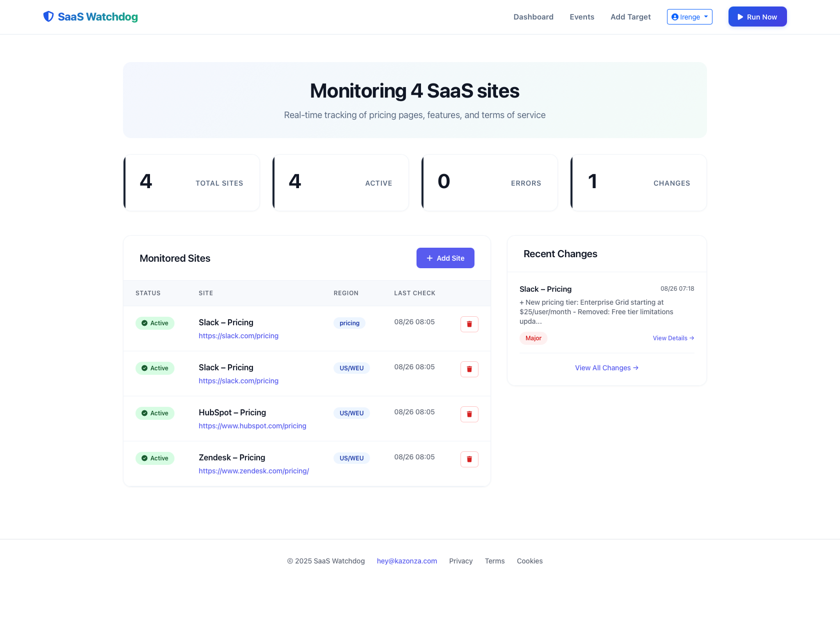
Task: Go to the Dashboard nav item
Action: pyautogui.click(x=533, y=17)
